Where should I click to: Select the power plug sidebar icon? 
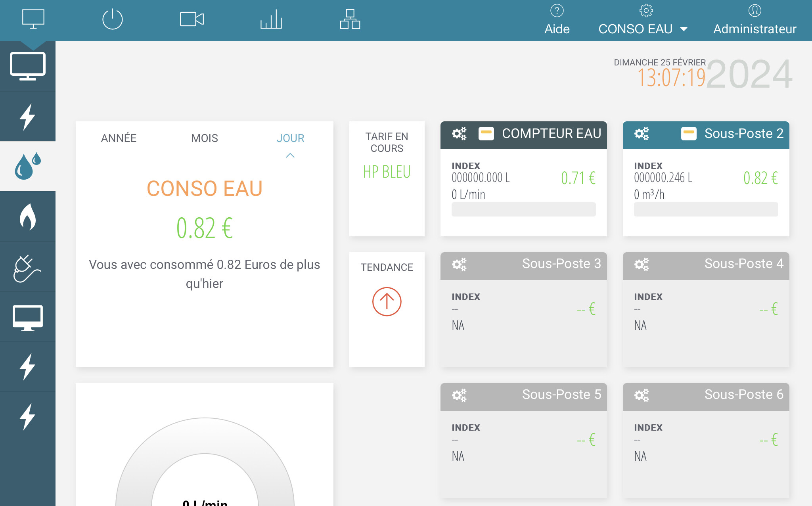click(27, 268)
